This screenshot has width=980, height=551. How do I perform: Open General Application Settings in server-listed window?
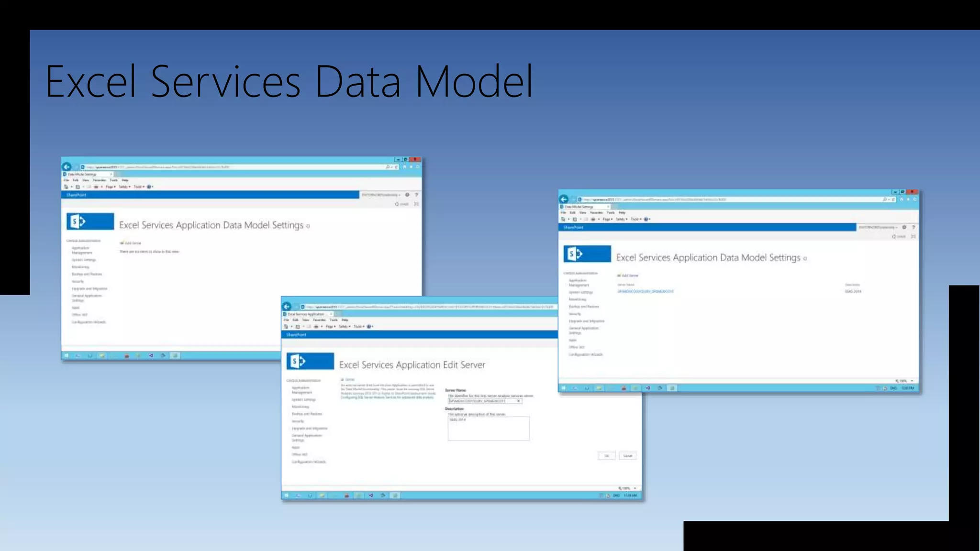point(584,331)
